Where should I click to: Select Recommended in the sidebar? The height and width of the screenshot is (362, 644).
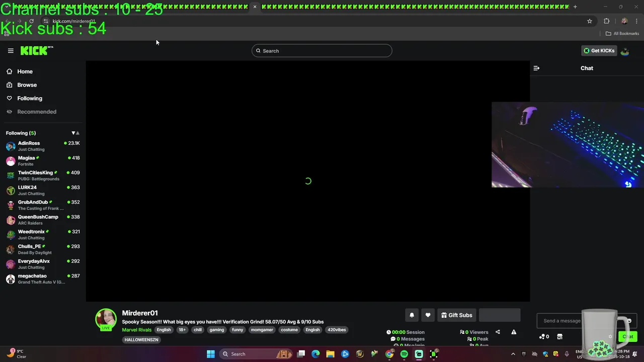click(37, 112)
